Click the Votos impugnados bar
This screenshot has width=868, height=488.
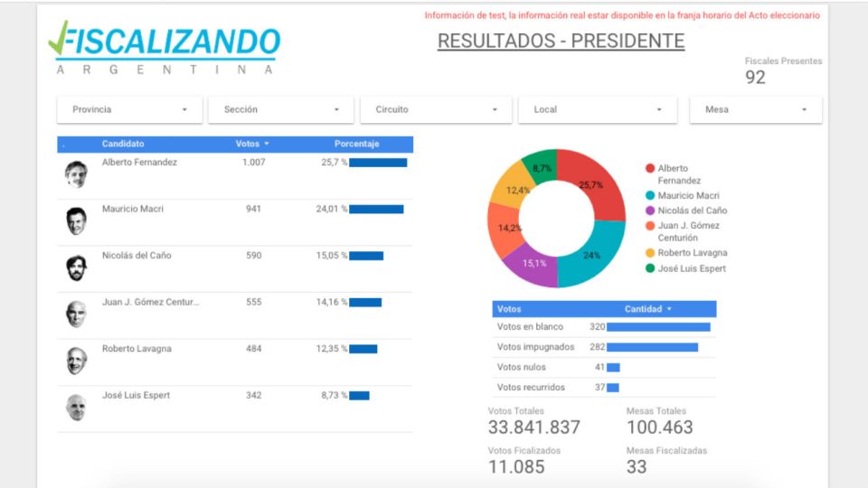[x=653, y=347]
